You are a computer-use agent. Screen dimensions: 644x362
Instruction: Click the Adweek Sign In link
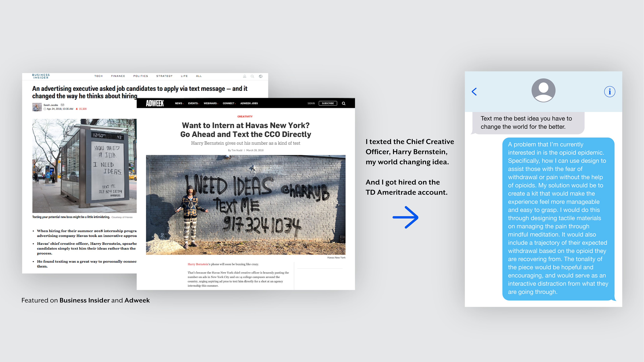click(x=311, y=103)
